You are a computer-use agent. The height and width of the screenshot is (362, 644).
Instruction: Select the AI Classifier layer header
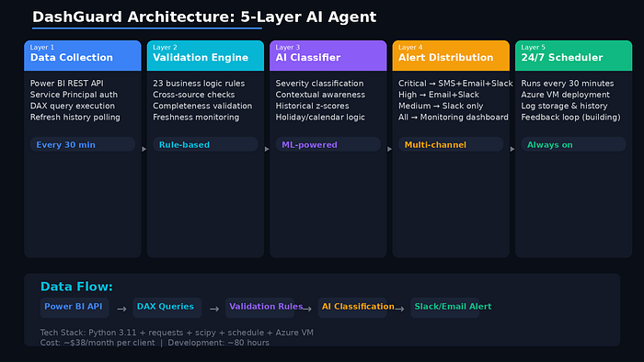point(328,55)
